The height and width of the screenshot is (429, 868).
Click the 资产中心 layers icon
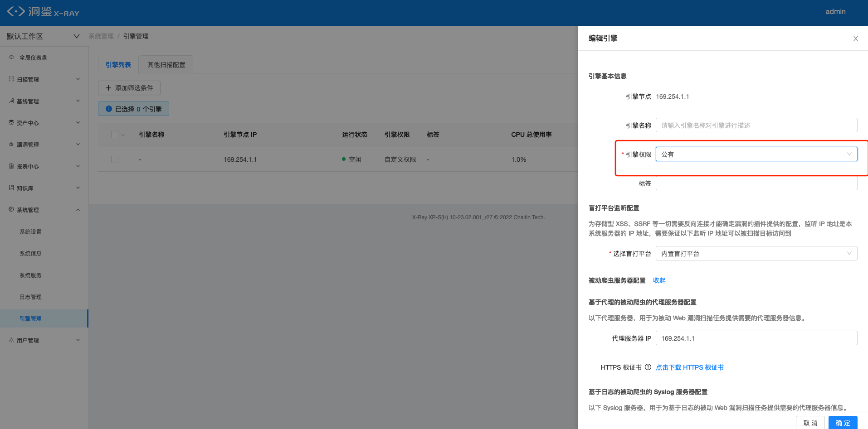pos(11,123)
